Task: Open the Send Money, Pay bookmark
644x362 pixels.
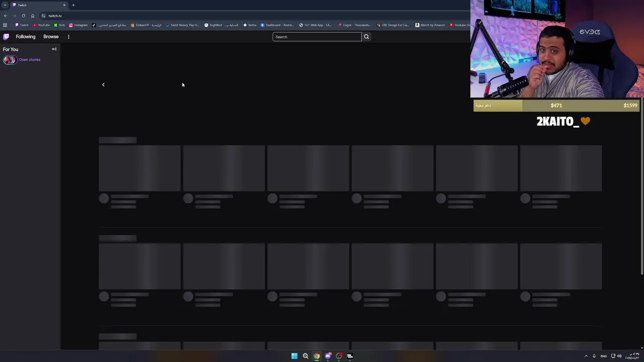Action: [x=182, y=25]
